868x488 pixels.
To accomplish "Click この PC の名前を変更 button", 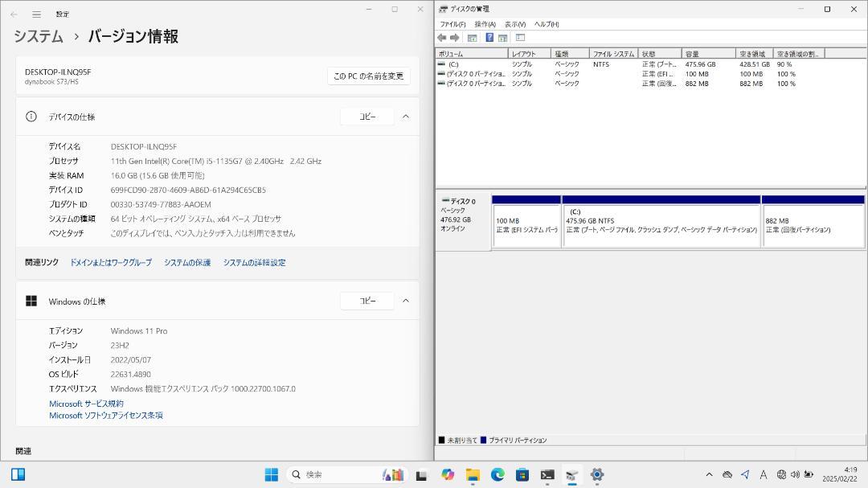I will click(x=369, y=76).
